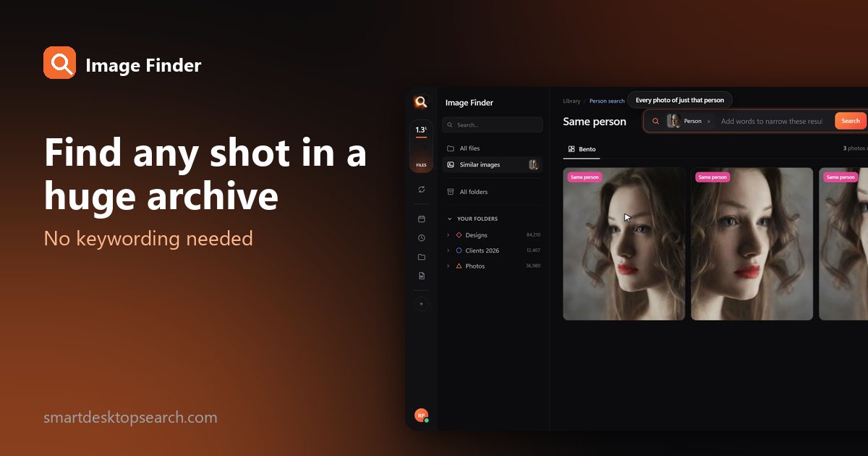Open the Photos folder

pos(475,266)
